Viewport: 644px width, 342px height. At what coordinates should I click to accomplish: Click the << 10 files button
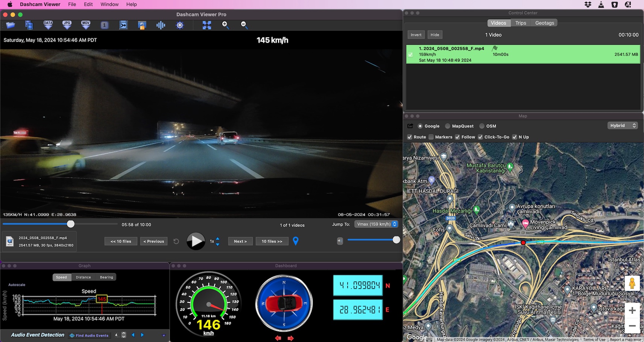pos(121,241)
